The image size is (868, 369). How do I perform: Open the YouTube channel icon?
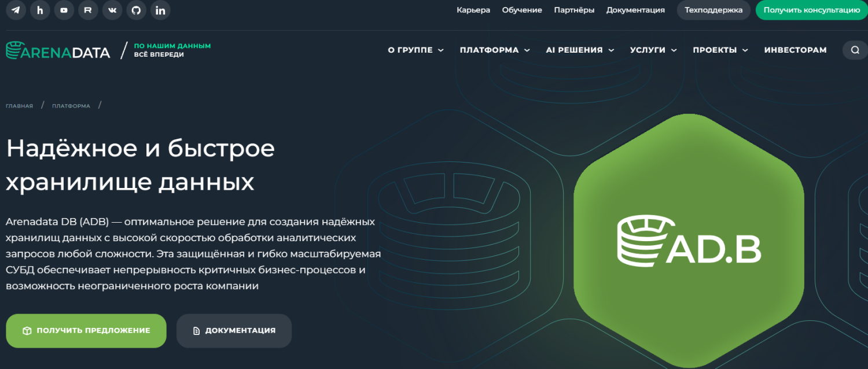pos(64,10)
